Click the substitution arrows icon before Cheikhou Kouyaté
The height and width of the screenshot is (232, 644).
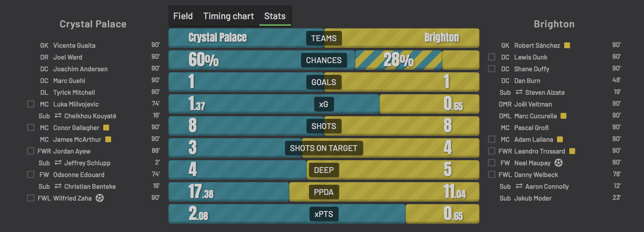coord(58,116)
